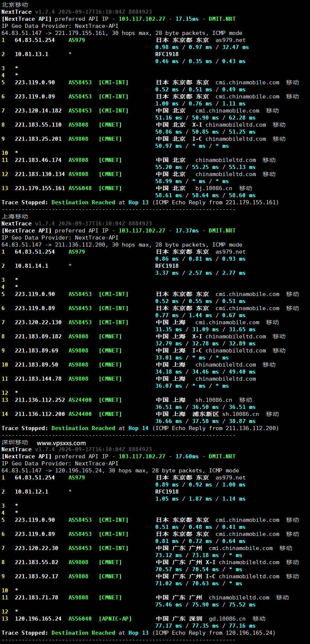Select IP 10.81.13.1 in Beijing trace
Image resolution: width=310 pixels, height=644 pixels.
point(32,54)
